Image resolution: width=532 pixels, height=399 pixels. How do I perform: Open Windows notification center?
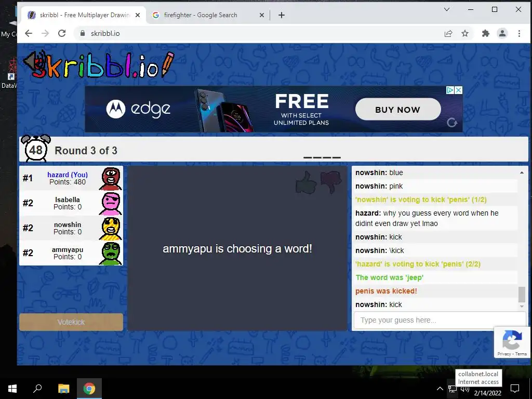515,389
